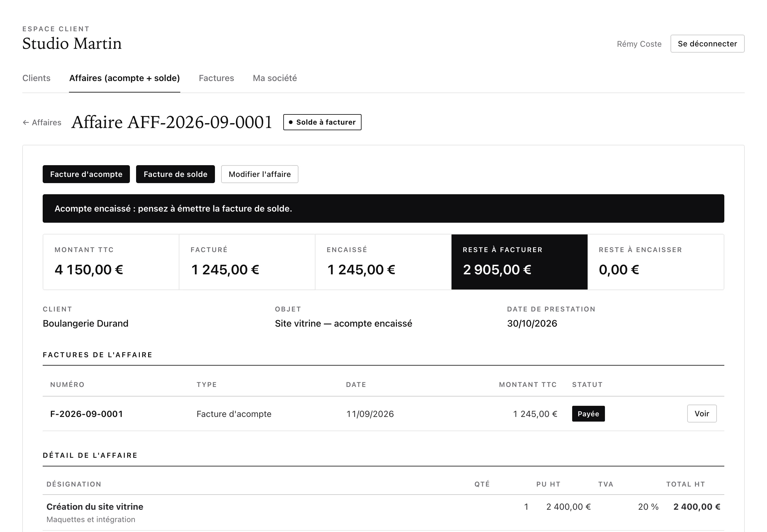
Task: Select the Reste à facturer 2 905,00 € card
Action: coord(519,262)
